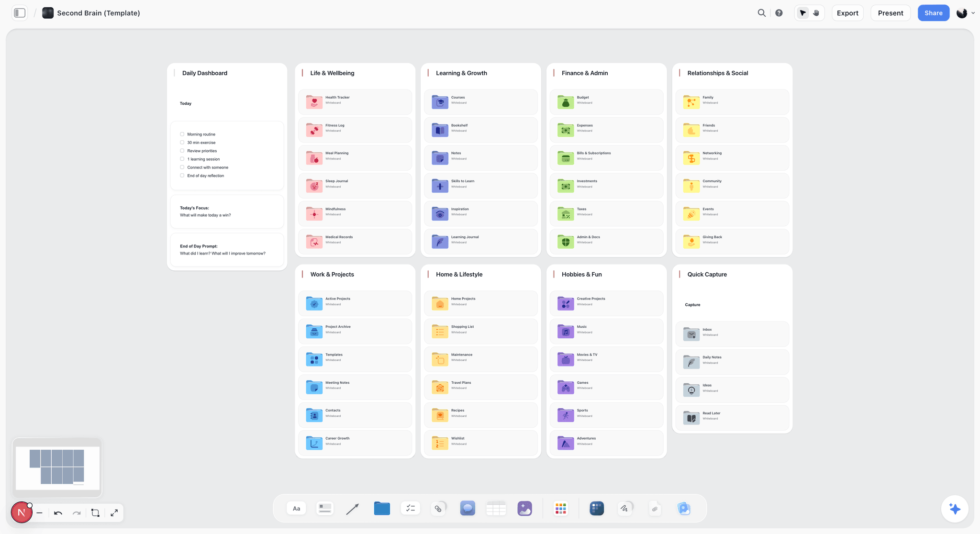Image resolution: width=980 pixels, height=534 pixels.
Task: Add a text card with Aa tool
Action: pyautogui.click(x=296, y=508)
